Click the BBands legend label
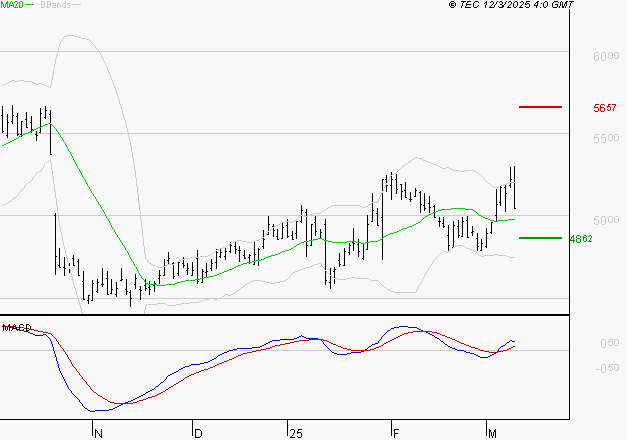The width and height of the screenshot is (627, 440). (56, 5)
